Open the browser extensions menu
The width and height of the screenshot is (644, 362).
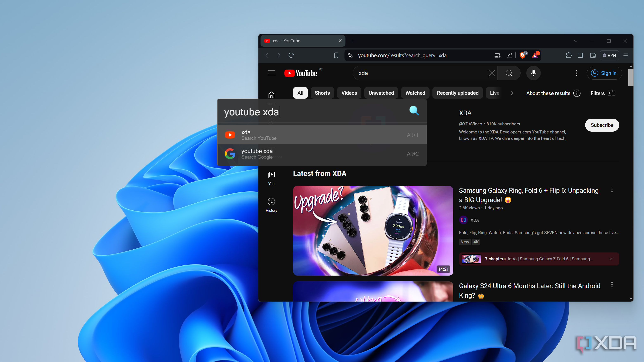(x=568, y=55)
